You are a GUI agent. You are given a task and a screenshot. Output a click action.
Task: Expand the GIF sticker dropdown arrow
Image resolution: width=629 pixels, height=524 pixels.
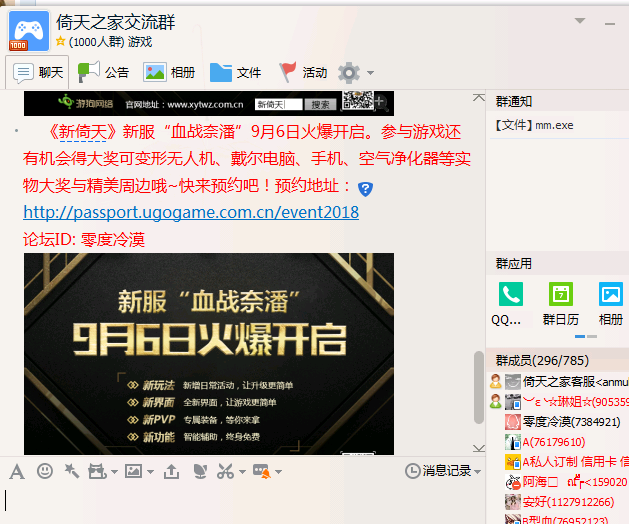[x=114, y=472]
